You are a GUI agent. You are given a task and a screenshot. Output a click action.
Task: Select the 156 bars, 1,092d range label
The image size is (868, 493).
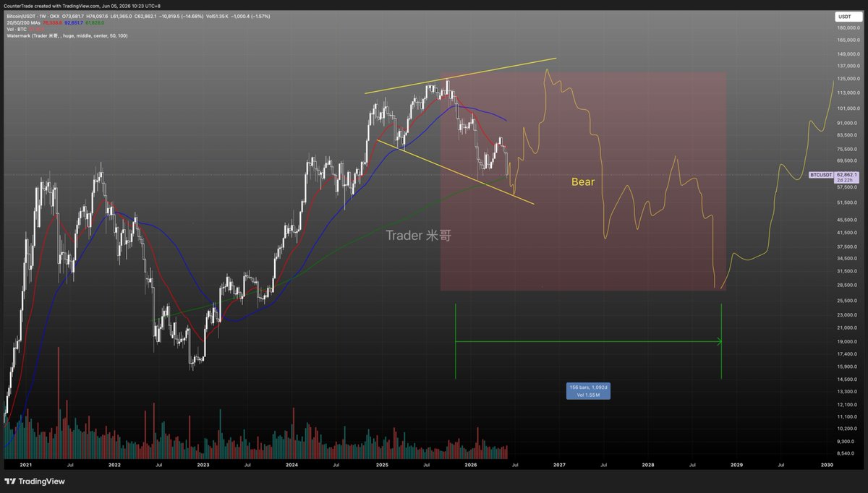pyautogui.click(x=588, y=390)
